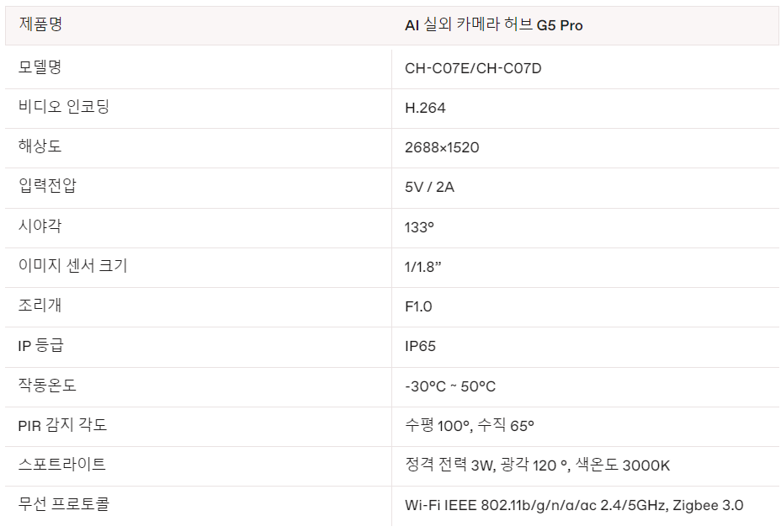Click the 수평 100°, 수직 65° value

[x=470, y=426]
